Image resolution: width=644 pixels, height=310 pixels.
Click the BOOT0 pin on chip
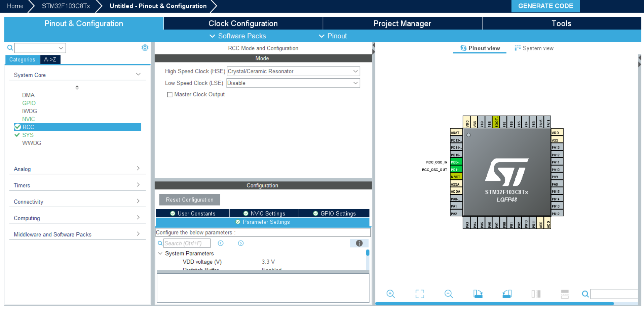tap(496, 122)
